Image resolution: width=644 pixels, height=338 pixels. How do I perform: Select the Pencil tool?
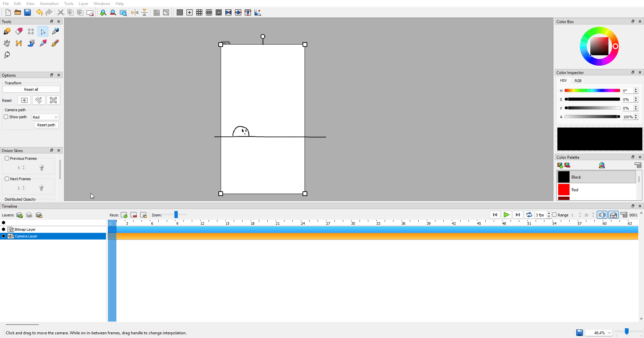click(x=7, y=31)
